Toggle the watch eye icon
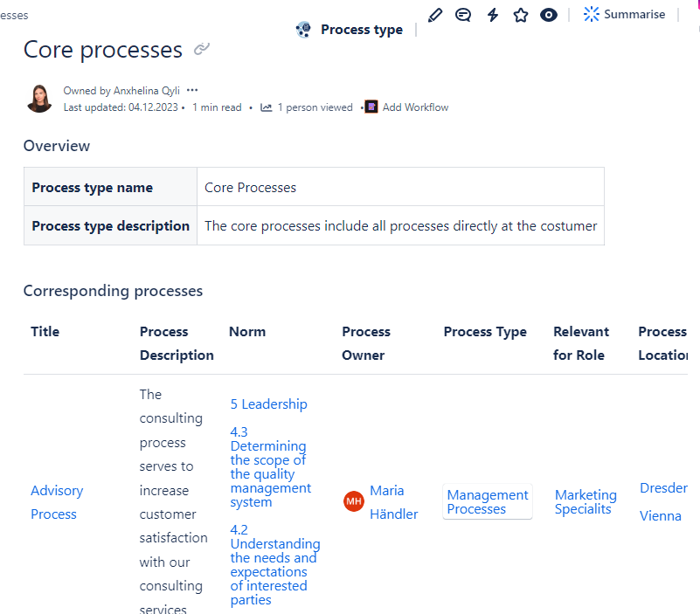This screenshot has width=700, height=614. 549,15
